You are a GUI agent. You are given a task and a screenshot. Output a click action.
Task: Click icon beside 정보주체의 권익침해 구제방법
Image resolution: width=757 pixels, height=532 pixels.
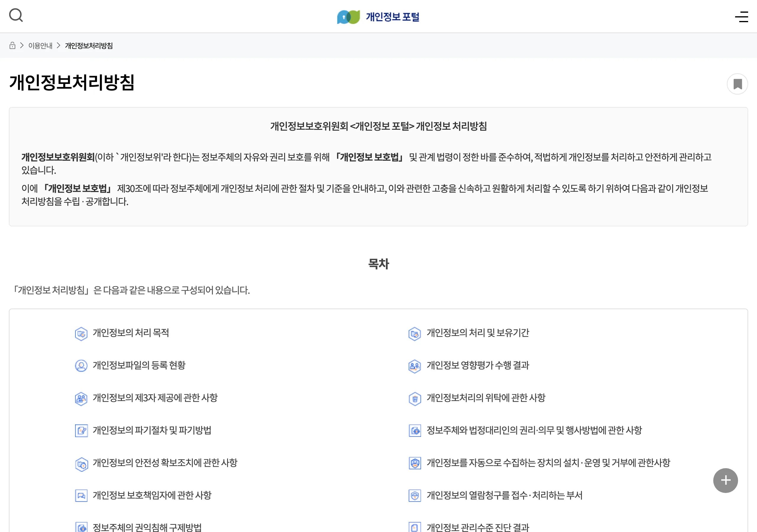pyautogui.click(x=81, y=527)
